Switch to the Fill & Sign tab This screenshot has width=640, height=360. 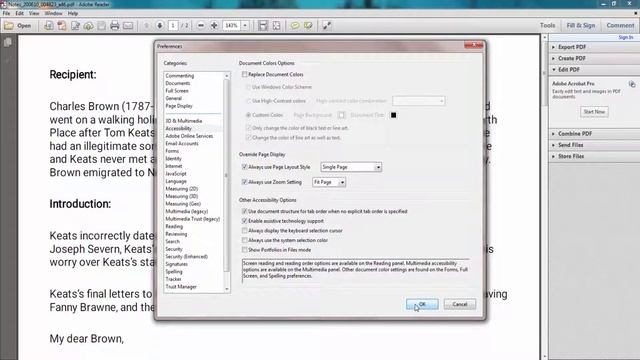[x=580, y=25]
